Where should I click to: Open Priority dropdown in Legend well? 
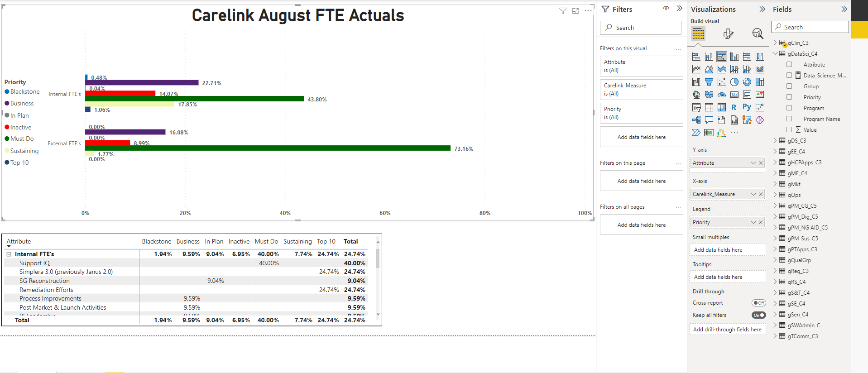point(753,222)
